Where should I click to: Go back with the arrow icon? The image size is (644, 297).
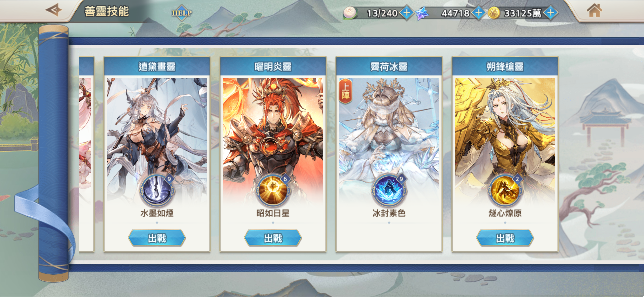coord(54,10)
